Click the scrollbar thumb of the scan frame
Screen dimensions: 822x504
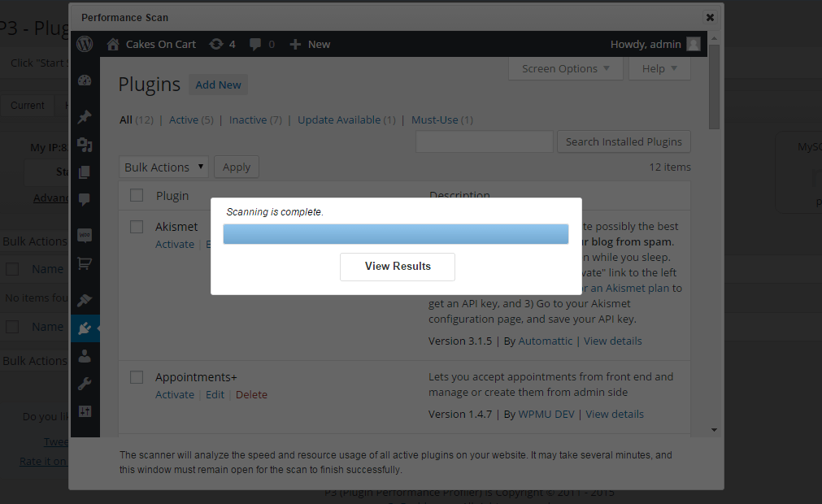coord(714,86)
